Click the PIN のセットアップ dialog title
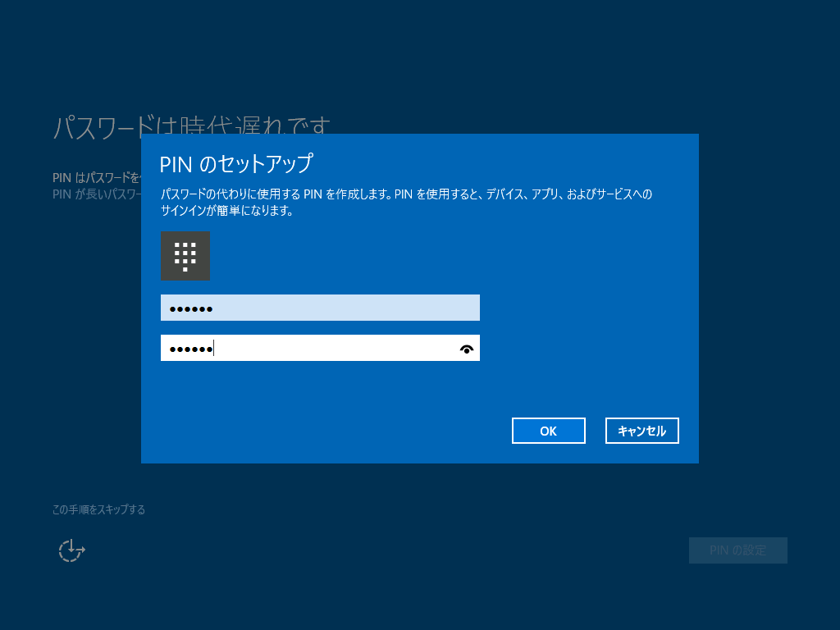The height and width of the screenshot is (630, 840). (236, 164)
